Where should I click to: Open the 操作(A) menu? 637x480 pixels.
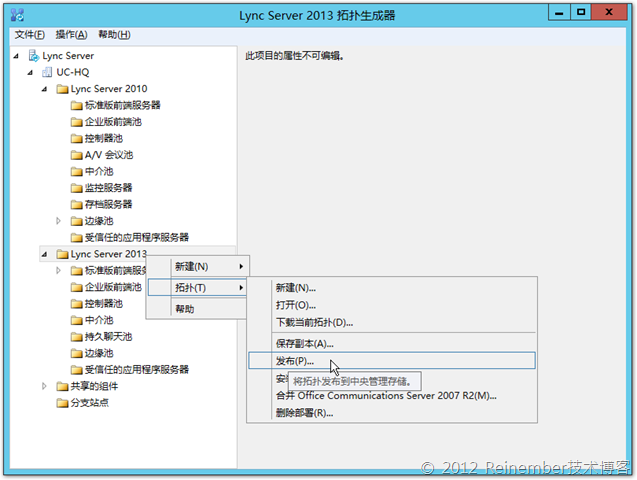(72, 35)
